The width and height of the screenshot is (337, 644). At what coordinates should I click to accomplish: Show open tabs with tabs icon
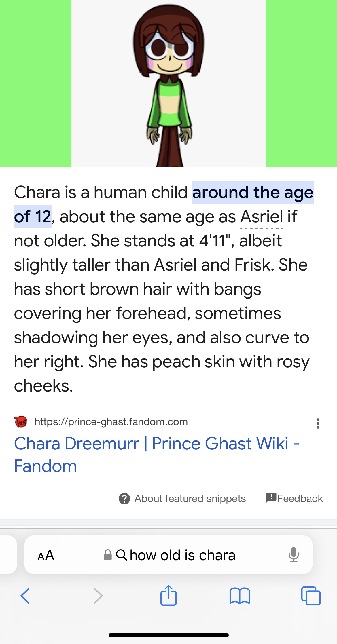point(311,596)
